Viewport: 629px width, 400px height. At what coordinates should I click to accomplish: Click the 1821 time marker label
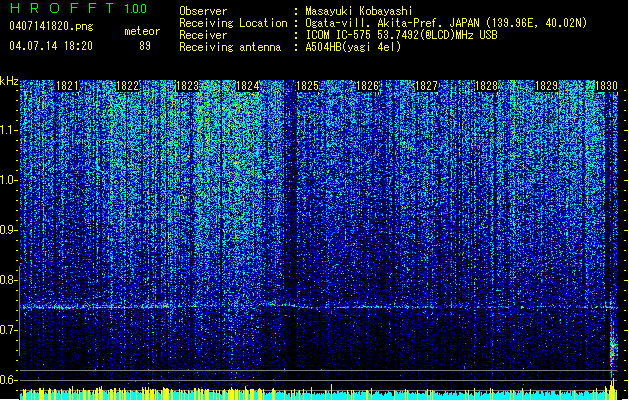[67, 86]
